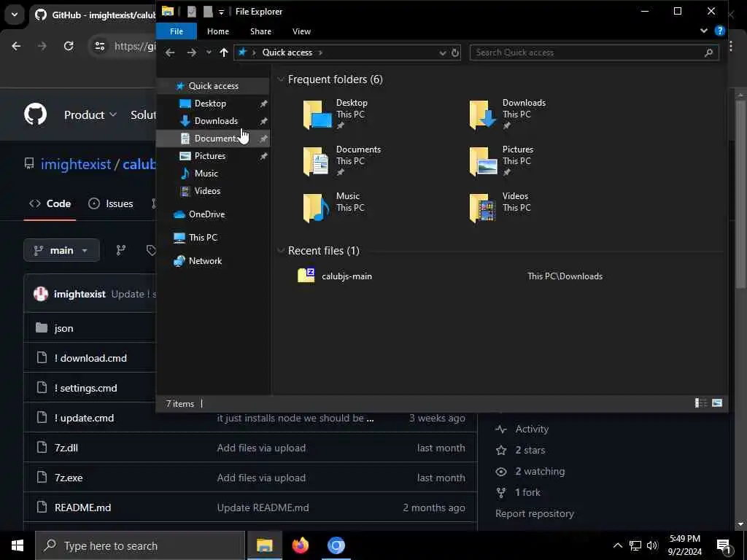Open Firefox from the taskbar
The image size is (747, 560).
pos(300,545)
